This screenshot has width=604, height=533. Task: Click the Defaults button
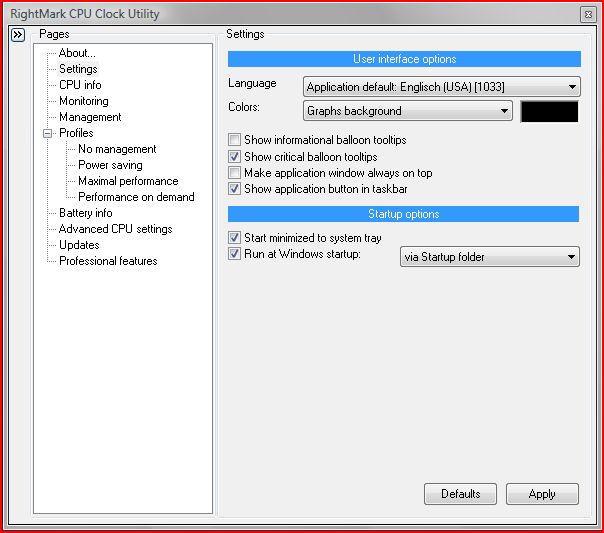(460, 494)
